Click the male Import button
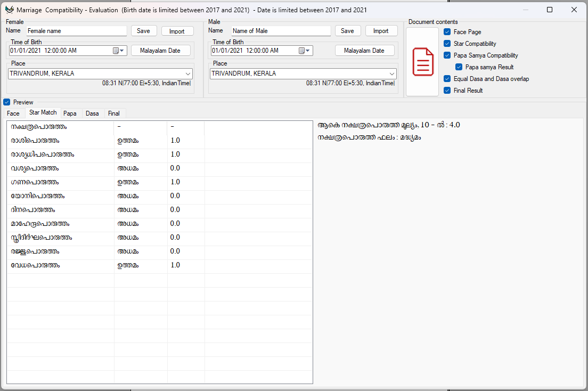 point(381,31)
